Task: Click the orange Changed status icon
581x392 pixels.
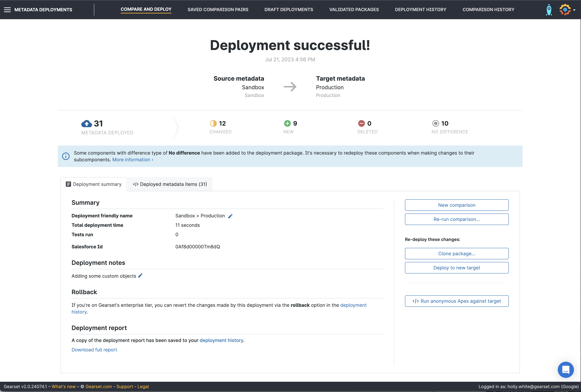Action: (x=213, y=123)
